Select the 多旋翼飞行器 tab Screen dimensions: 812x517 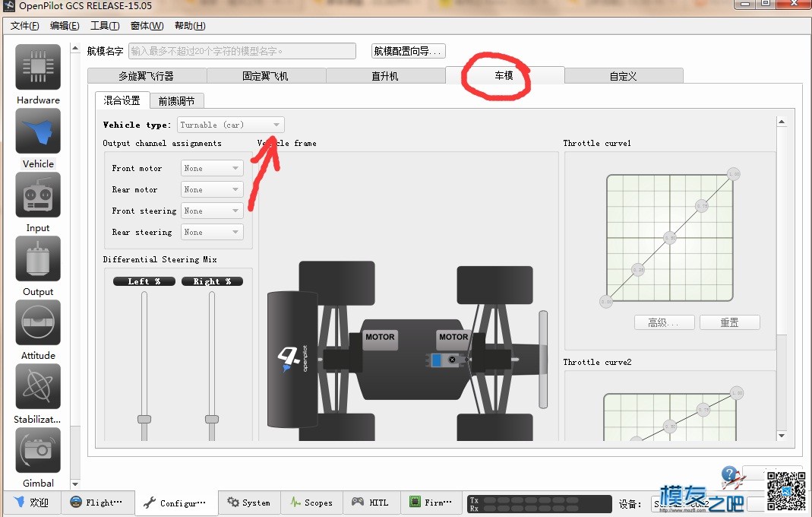tap(147, 76)
